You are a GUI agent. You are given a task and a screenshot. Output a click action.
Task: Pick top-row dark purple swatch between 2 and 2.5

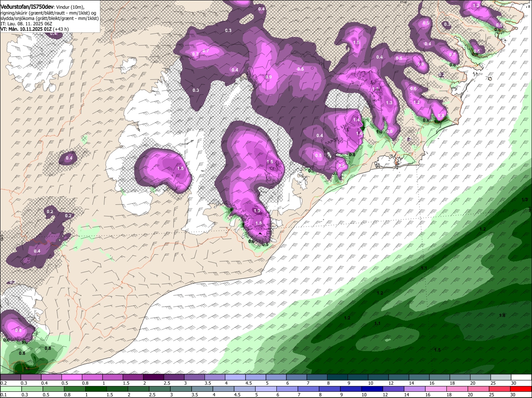coord(153,377)
